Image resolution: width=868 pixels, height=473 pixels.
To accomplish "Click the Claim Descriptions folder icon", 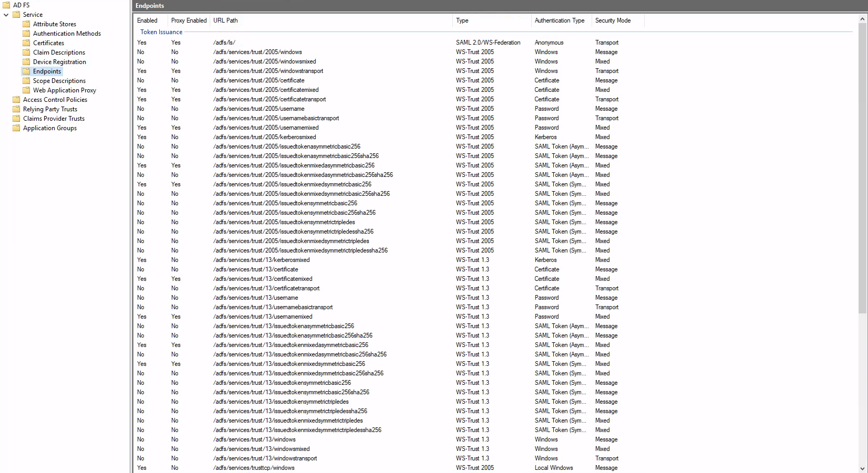I will pos(26,52).
